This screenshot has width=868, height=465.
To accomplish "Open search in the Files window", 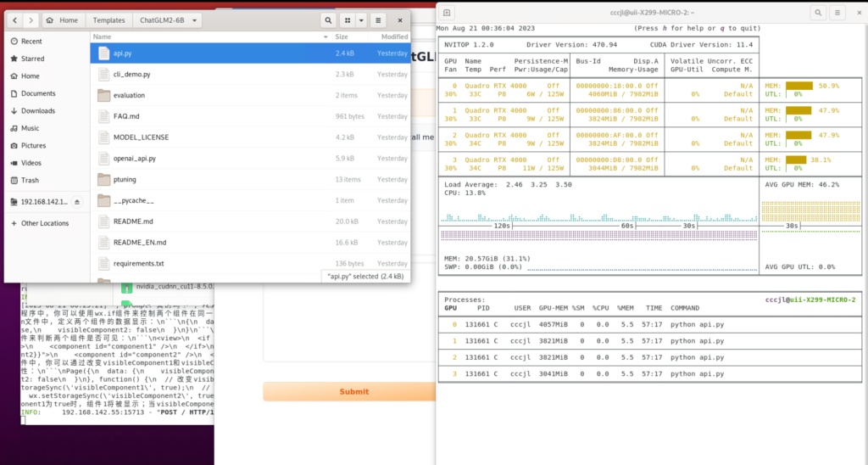I will pos(328,20).
